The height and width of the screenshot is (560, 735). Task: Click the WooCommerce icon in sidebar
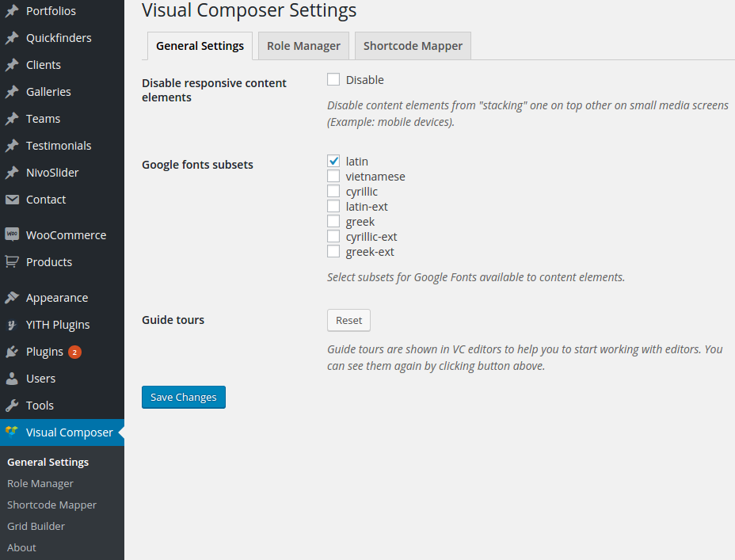point(12,234)
